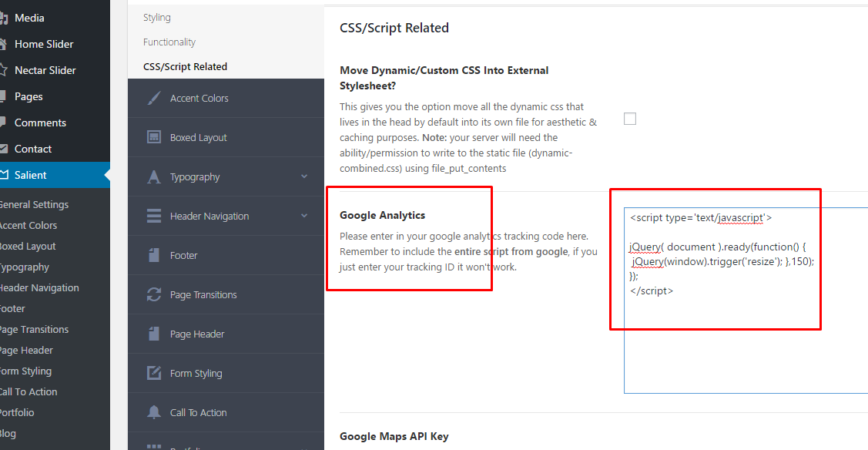Click the Form Styling pencil icon
The image size is (868, 450).
pos(154,373)
